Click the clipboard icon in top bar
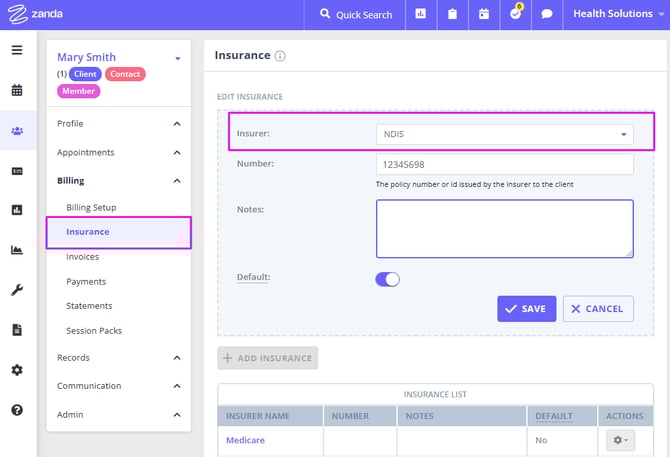 click(x=452, y=15)
